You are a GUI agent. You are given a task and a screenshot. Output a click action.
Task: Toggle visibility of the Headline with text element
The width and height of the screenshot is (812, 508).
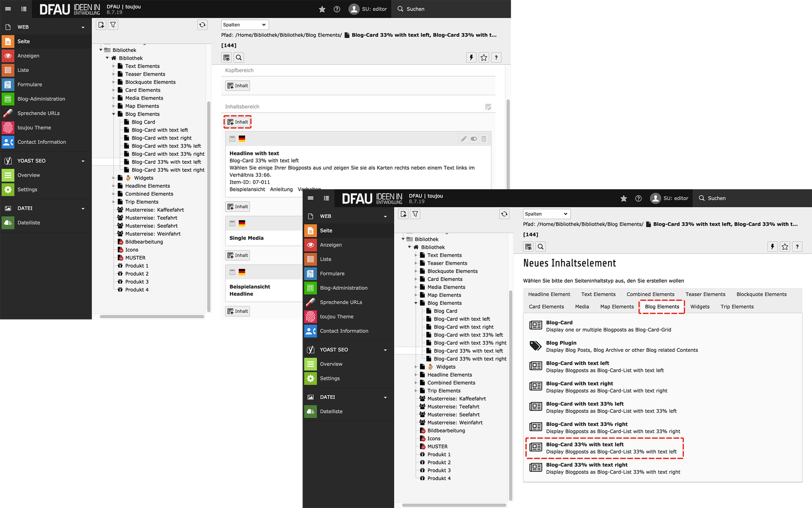474,139
